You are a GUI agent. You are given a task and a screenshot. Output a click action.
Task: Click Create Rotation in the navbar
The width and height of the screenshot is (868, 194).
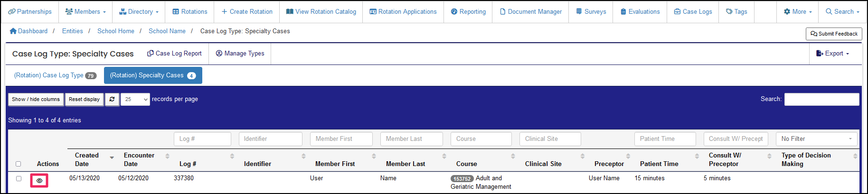247,11
